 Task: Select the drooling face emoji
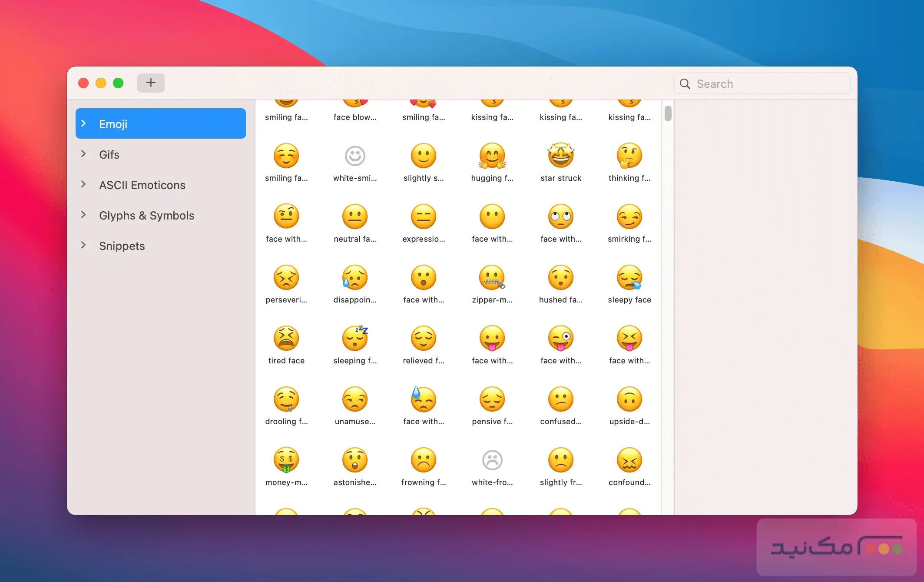point(286,399)
